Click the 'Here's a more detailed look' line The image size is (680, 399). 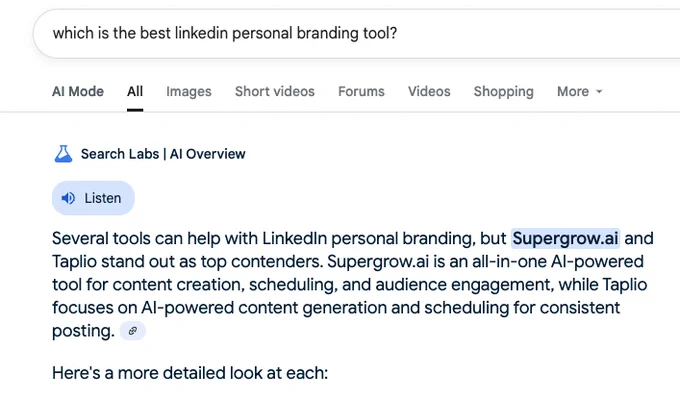click(x=190, y=373)
